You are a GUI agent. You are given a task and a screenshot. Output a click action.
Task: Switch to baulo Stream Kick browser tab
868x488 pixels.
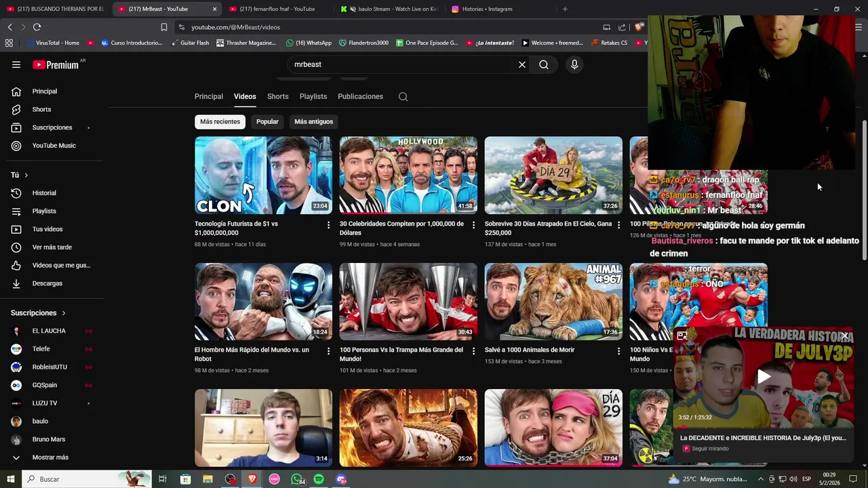[x=390, y=9]
